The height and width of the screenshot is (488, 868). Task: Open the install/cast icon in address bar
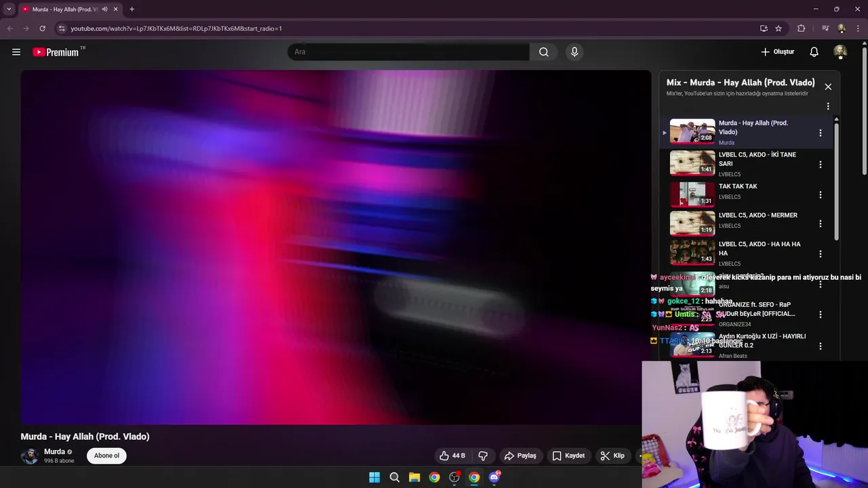[764, 28]
